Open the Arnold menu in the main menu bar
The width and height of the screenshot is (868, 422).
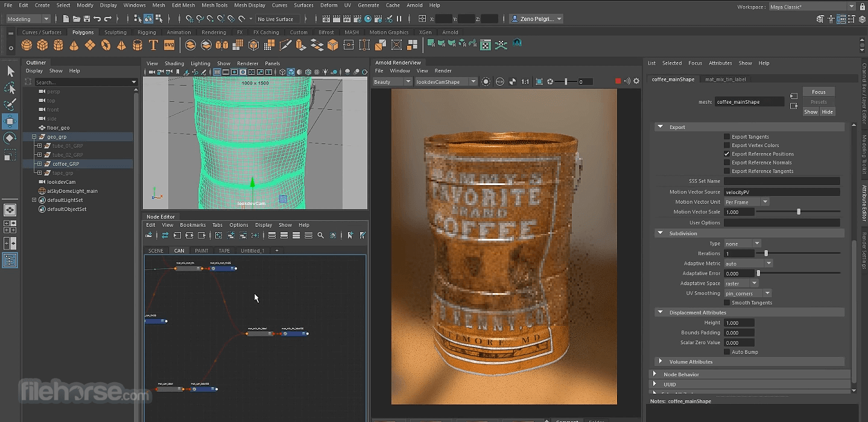coord(414,5)
